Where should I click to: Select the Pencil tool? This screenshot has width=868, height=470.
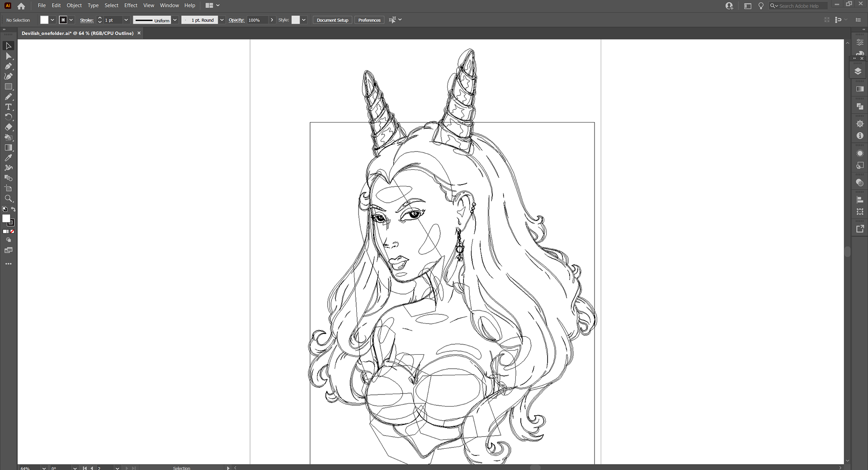click(9, 97)
